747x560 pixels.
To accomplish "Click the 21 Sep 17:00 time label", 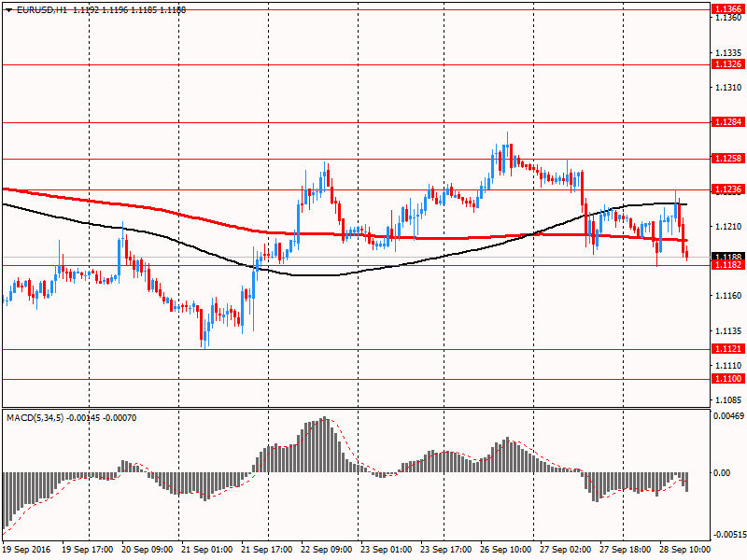I will click(267, 550).
